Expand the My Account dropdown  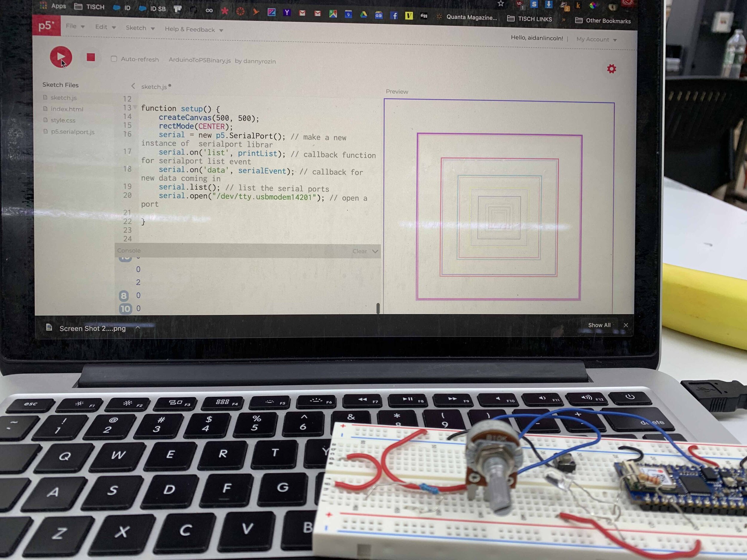click(596, 39)
